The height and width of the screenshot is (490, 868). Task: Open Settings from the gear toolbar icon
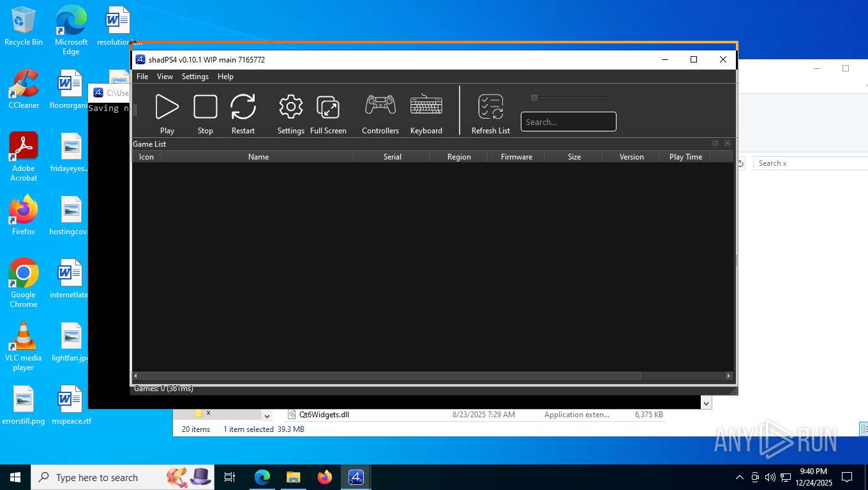pyautogui.click(x=291, y=107)
